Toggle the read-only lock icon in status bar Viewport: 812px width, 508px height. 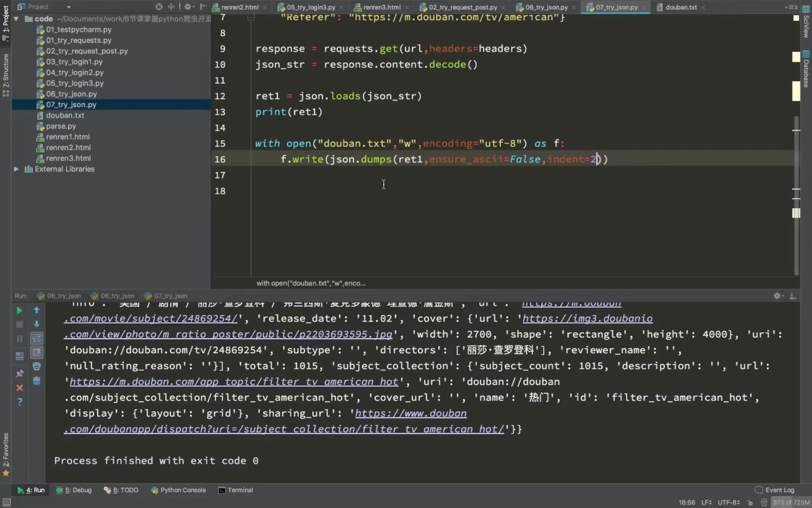coord(750,502)
